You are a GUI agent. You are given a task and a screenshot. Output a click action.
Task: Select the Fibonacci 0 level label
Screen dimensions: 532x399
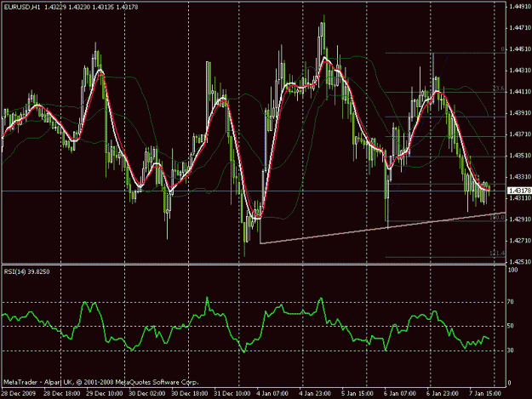503,49
